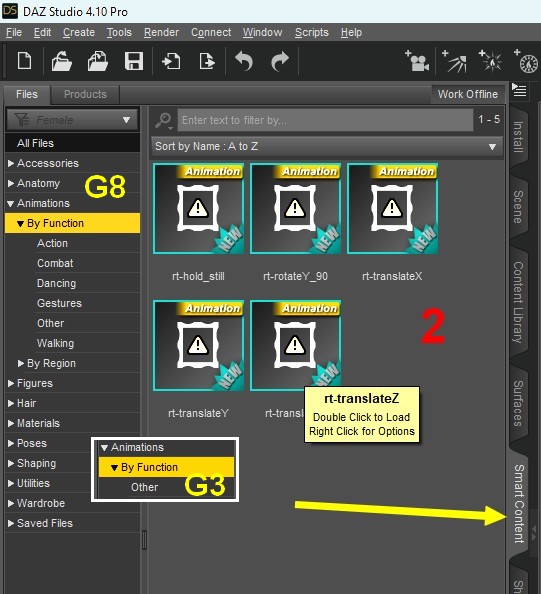Open the File menu
The image size is (541, 594).
tap(14, 33)
